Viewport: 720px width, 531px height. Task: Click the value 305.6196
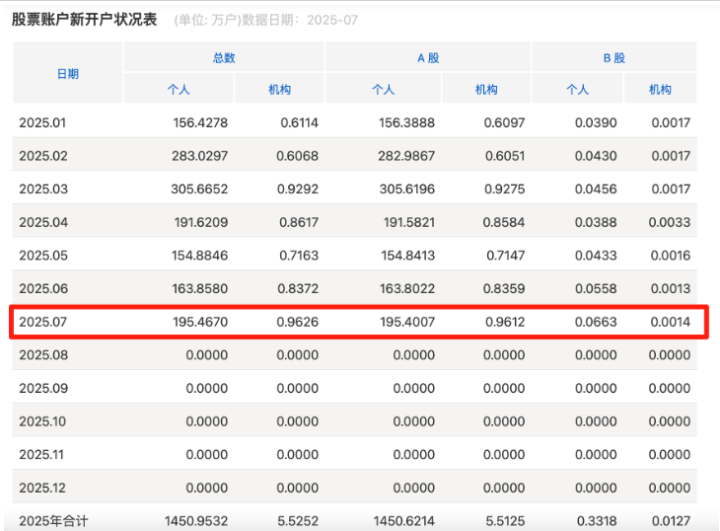pos(407,189)
